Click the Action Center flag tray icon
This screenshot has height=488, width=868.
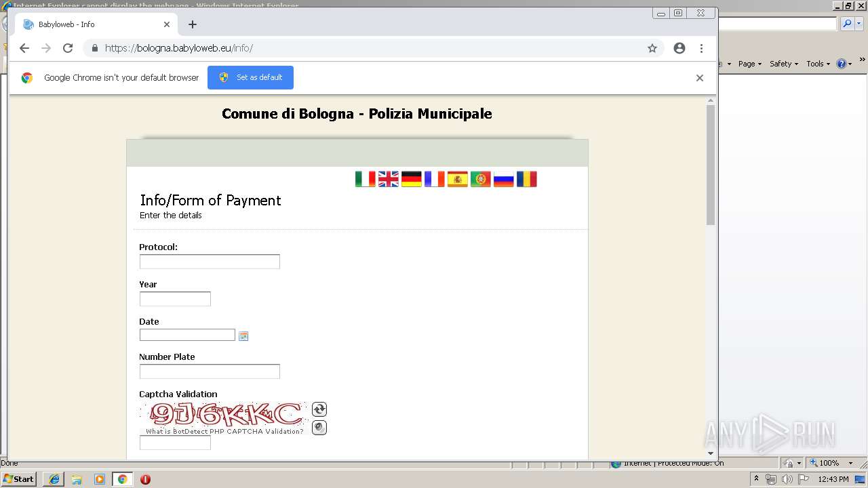pos(804,479)
